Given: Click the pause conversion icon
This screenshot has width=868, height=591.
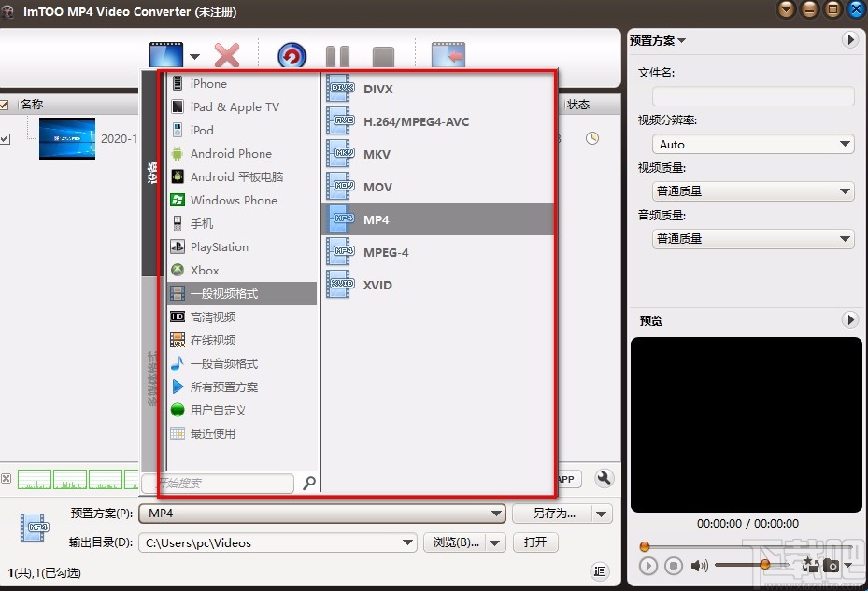Looking at the screenshot, I should click(x=337, y=56).
